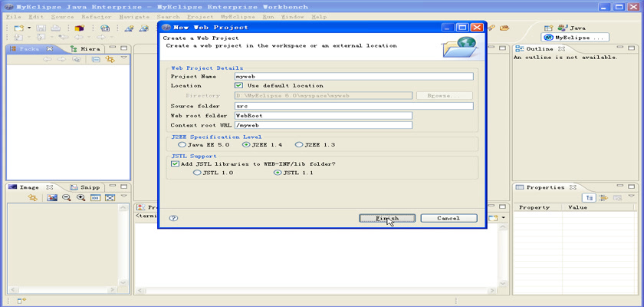Viewport: 644px width, 307px height.
Task: Click Zoom Out magnifier in Image panel
Action: click(x=66, y=198)
